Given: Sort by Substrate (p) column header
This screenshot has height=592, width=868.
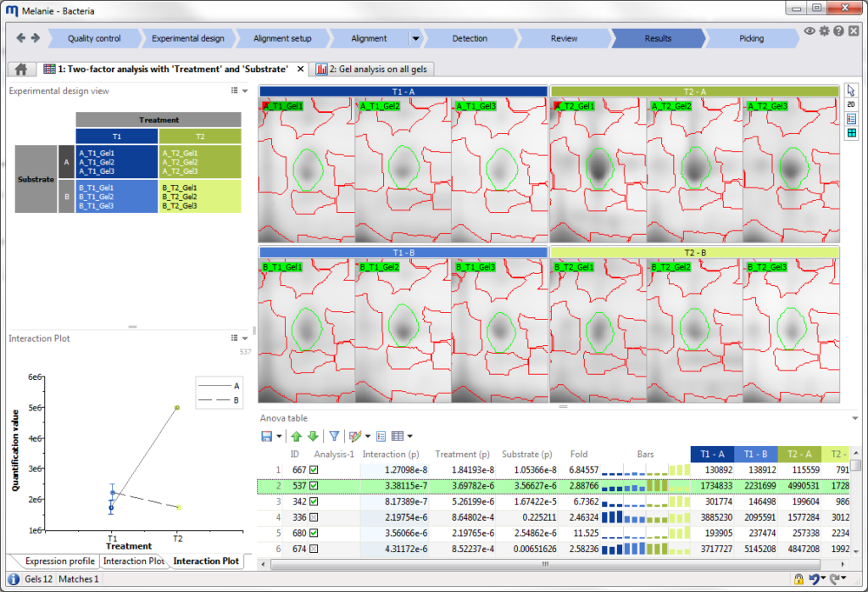Looking at the screenshot, I should click(x=527, y=454).
